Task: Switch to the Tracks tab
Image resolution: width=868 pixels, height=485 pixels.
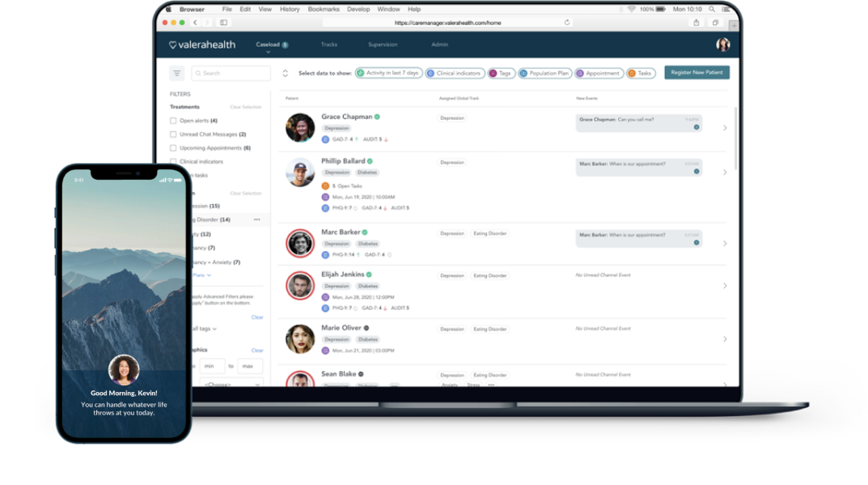Action: [x=328, y=45]
